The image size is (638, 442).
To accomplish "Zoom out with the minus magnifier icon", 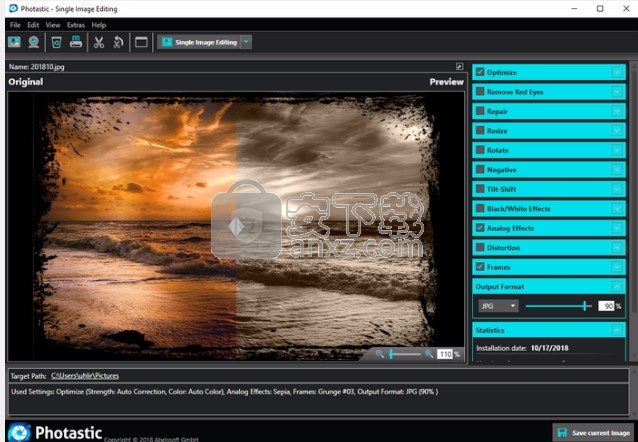I will tap(379, 354).
